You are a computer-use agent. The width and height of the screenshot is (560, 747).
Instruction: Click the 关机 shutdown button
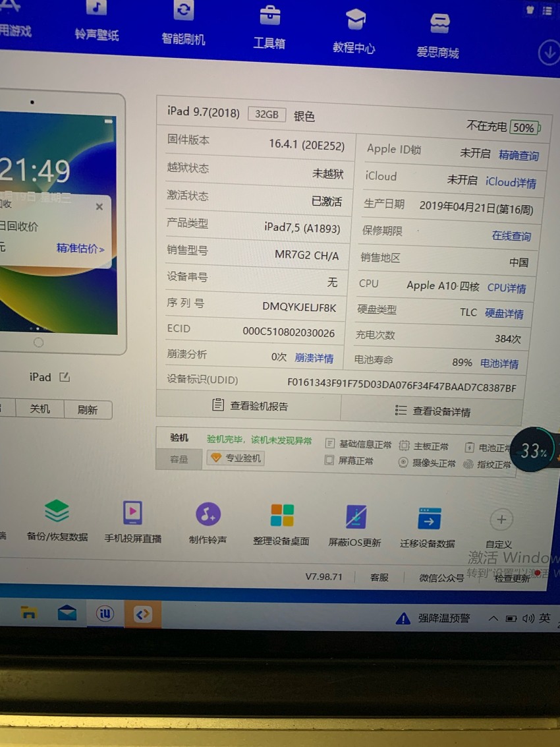click(x=40, y=409)
